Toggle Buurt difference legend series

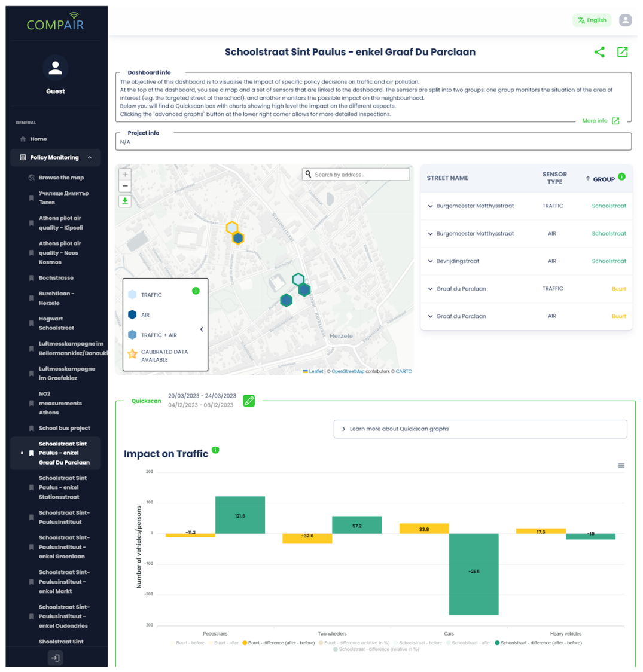[x=279, y=643]
